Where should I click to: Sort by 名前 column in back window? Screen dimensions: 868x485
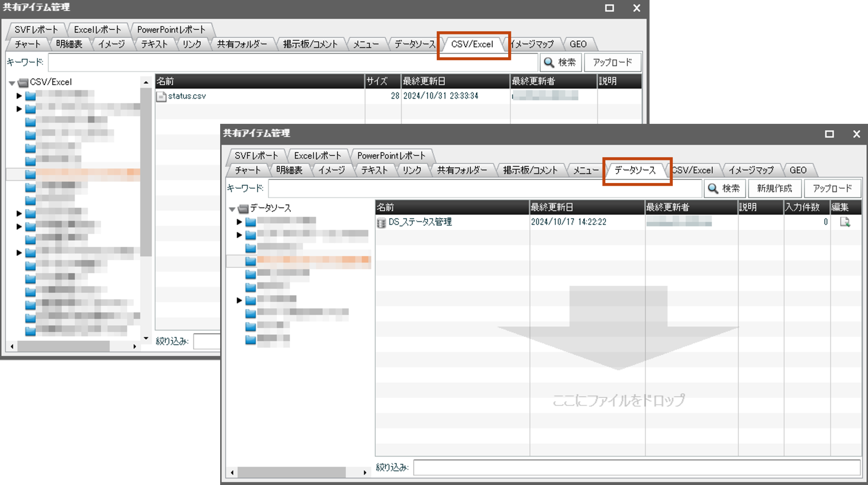tap(260, 81)
